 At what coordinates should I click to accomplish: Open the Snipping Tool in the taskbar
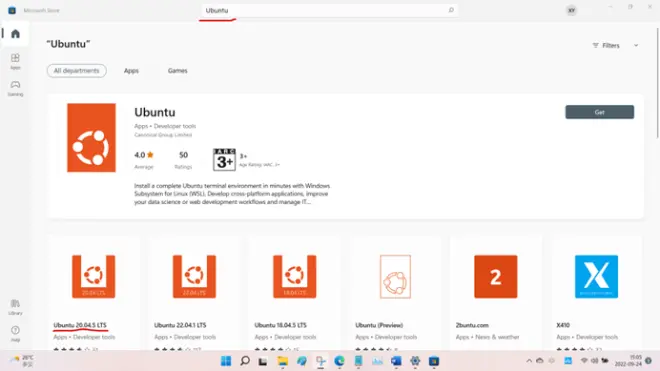click(321, 361)
